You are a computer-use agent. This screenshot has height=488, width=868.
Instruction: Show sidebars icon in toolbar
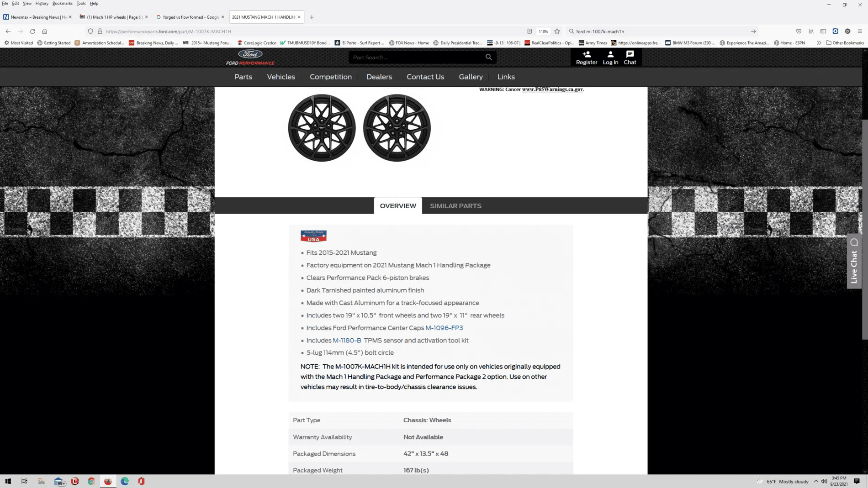tap(823, 31)
